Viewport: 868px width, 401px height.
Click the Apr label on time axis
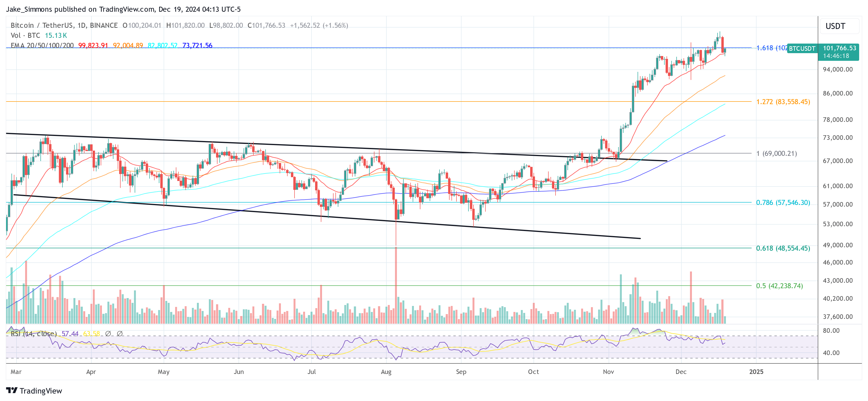point(91,372)
